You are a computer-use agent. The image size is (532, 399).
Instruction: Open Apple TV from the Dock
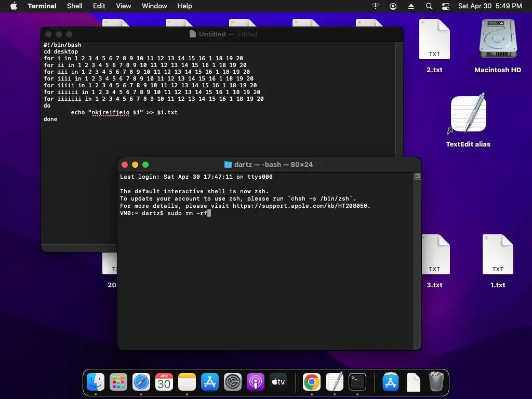click(x=278, y=382)
